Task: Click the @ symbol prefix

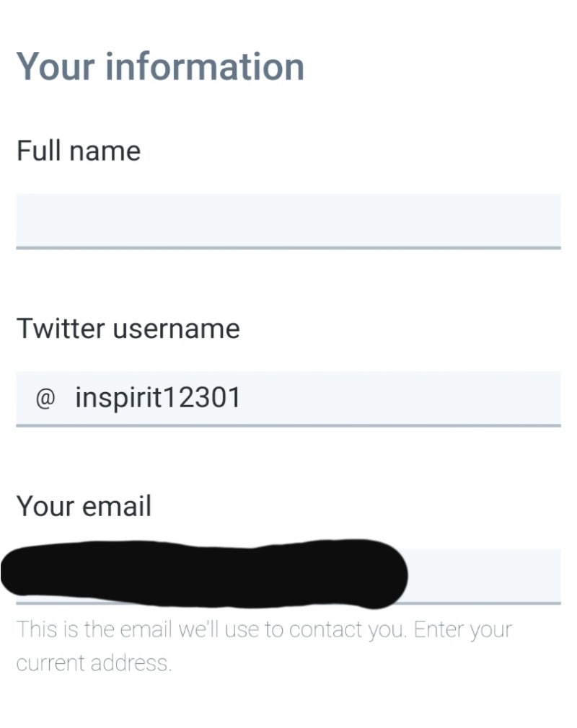Action: click(x=45, y=399)
